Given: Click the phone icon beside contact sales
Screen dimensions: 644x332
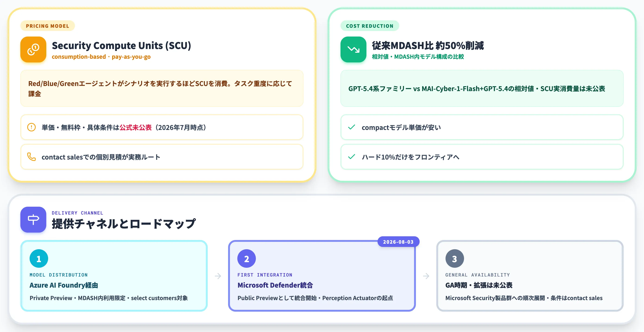Looking at the screenshot, I should [x=31, y=157].
